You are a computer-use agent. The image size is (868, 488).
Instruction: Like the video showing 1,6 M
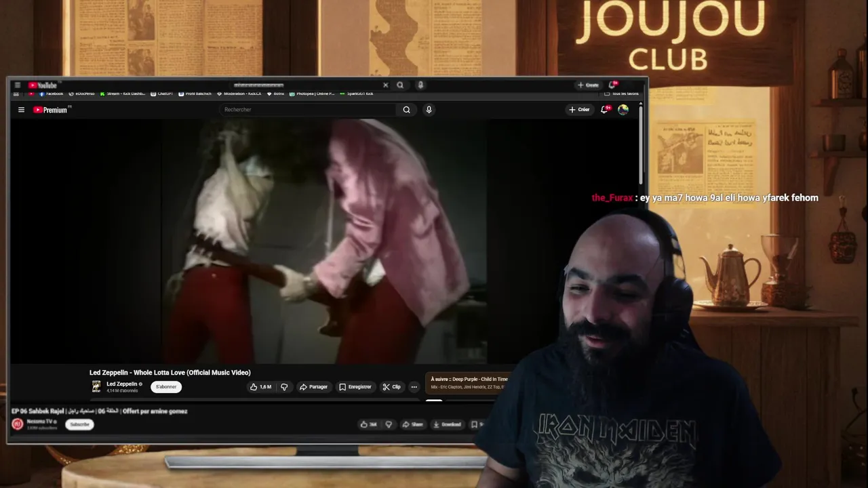[x=260, y=387]
